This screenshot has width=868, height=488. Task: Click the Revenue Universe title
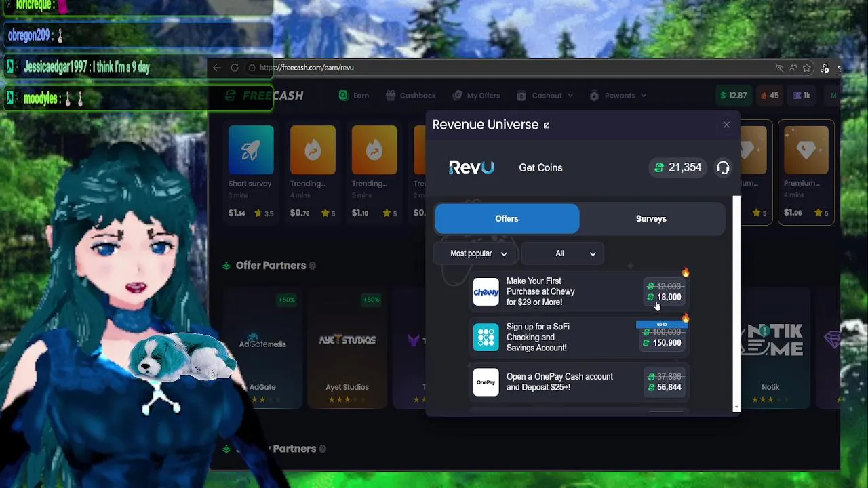coord(486,125)
